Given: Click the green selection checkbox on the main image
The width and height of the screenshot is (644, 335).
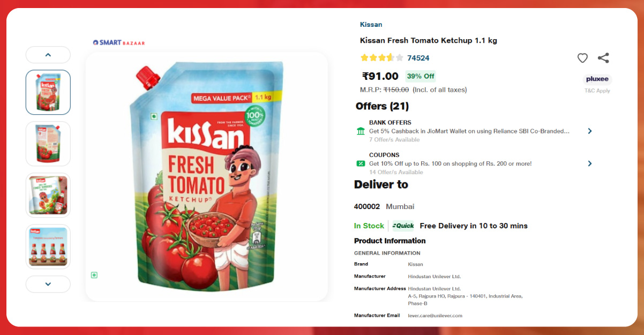Looking at the screenshot, I should click(94, 274).
